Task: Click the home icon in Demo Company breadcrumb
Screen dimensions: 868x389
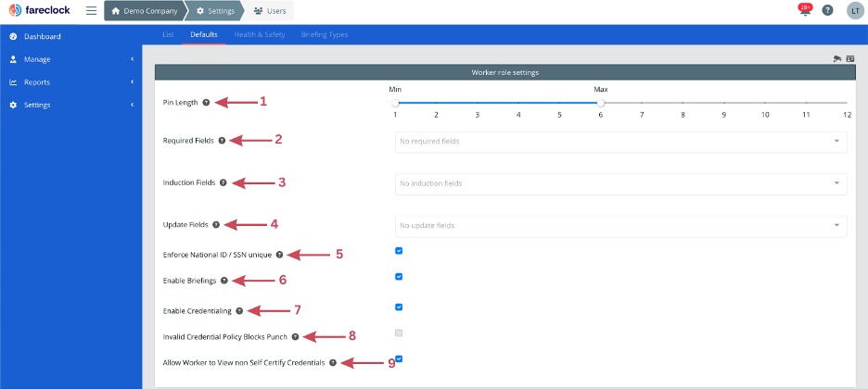Action: click(116, 11)
